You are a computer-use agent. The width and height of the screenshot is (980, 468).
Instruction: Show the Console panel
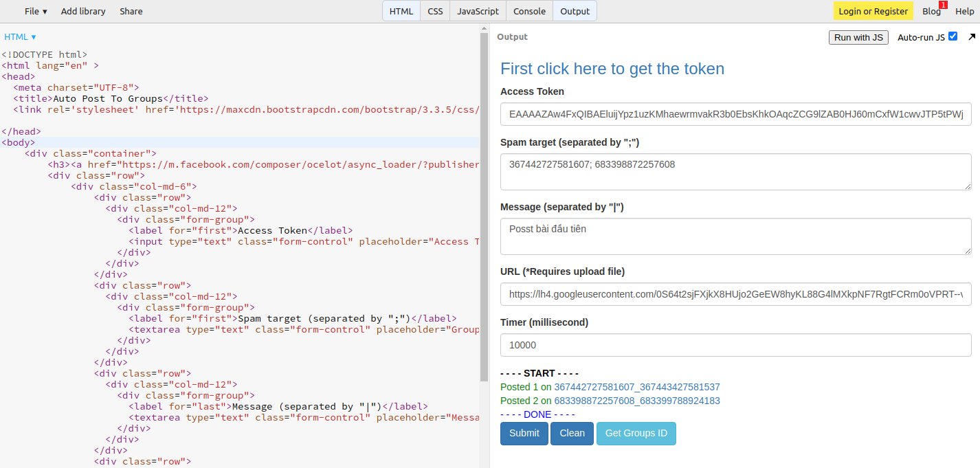pos(529,11)
